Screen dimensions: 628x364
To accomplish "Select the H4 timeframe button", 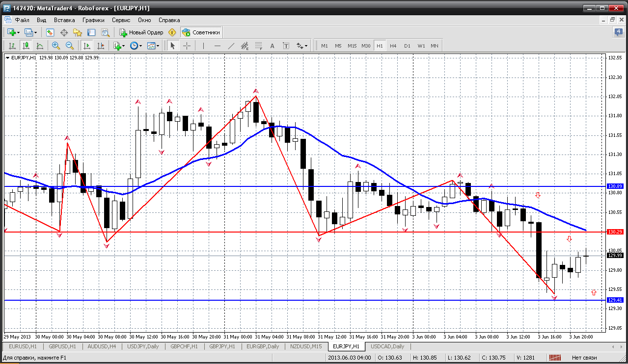I will (x=393, y=46).
